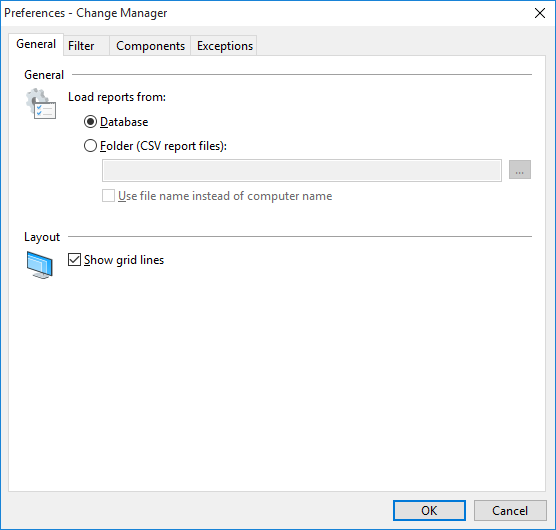The height and width of the screenshot is (530, 556).
Task: Go to the Exceptions tab
Action: [x=224, y=46]
